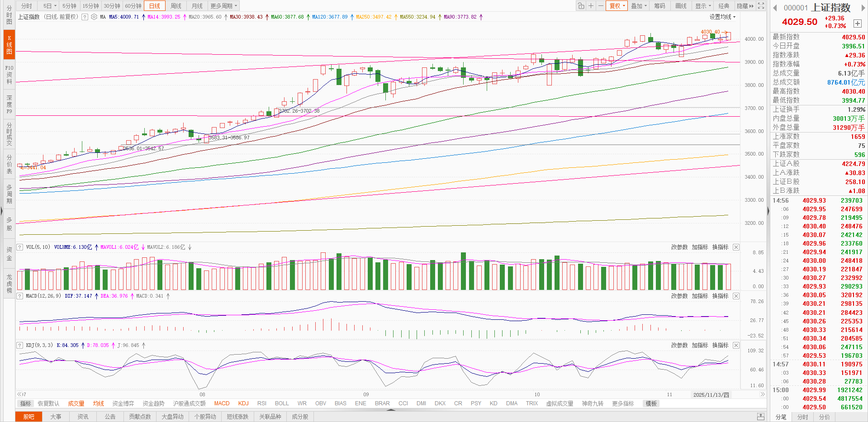The height and width of the screenshot is (422, 868).
Task: Click the export icon at bottom right
Action: (761, 417)
